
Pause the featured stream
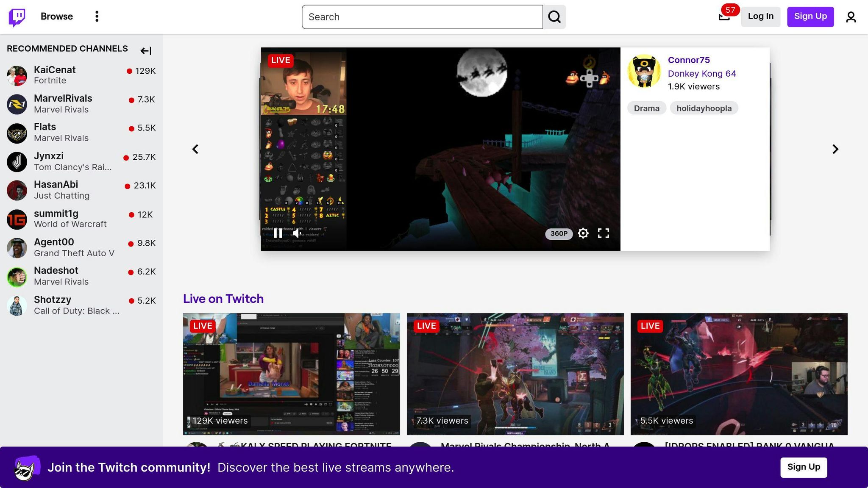tap(278, 233)
